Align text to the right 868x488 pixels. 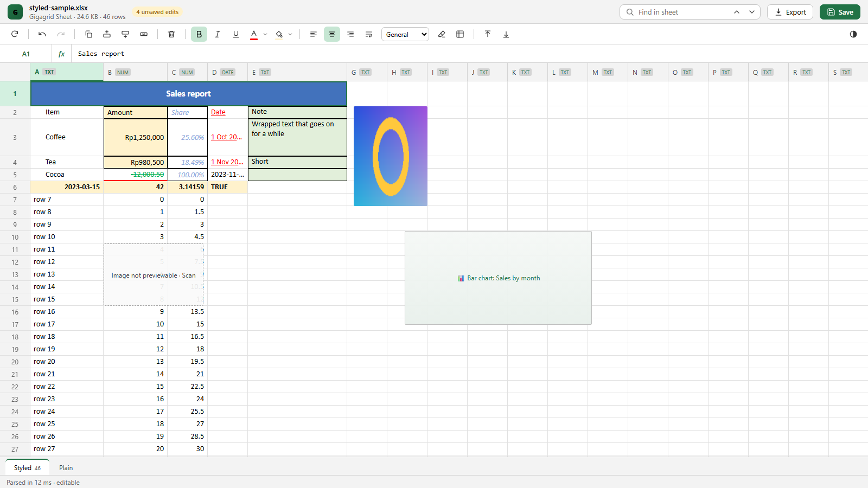[x=350, y=34]
